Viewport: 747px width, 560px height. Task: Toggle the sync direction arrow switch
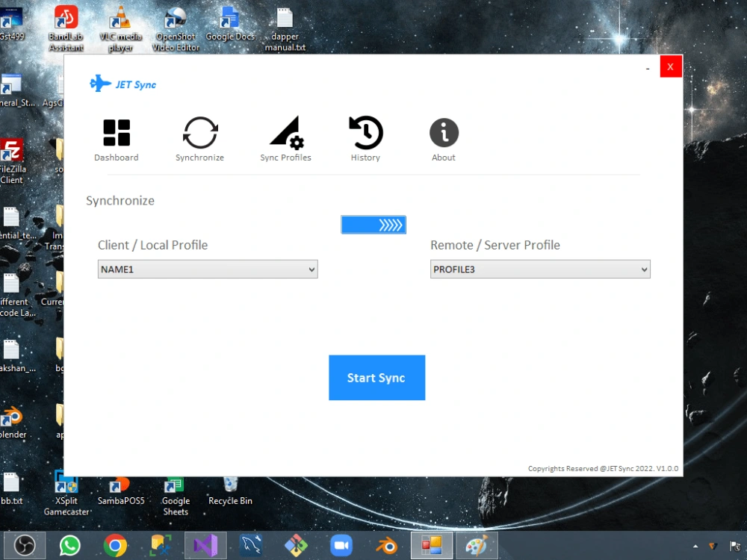[x=373, y=225]
